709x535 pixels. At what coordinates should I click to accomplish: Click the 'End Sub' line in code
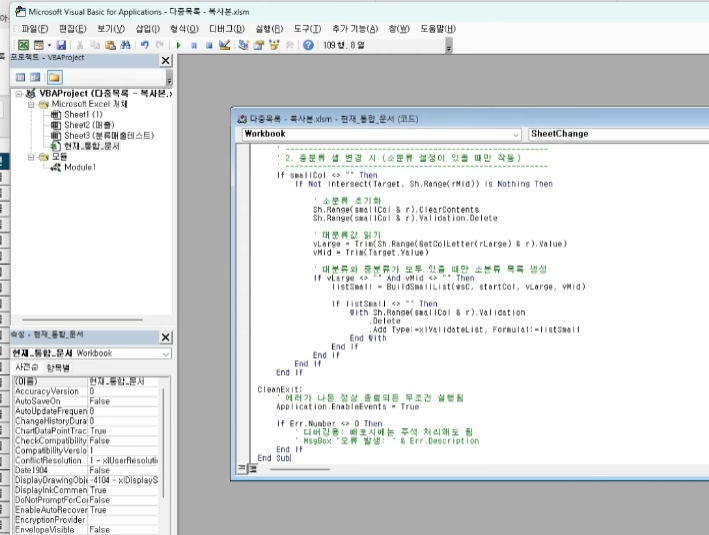(274, 458)
